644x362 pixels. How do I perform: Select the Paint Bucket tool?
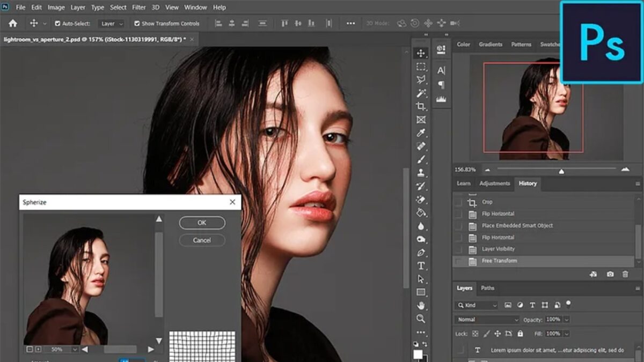pyautogui.click(x=421, y=212)
